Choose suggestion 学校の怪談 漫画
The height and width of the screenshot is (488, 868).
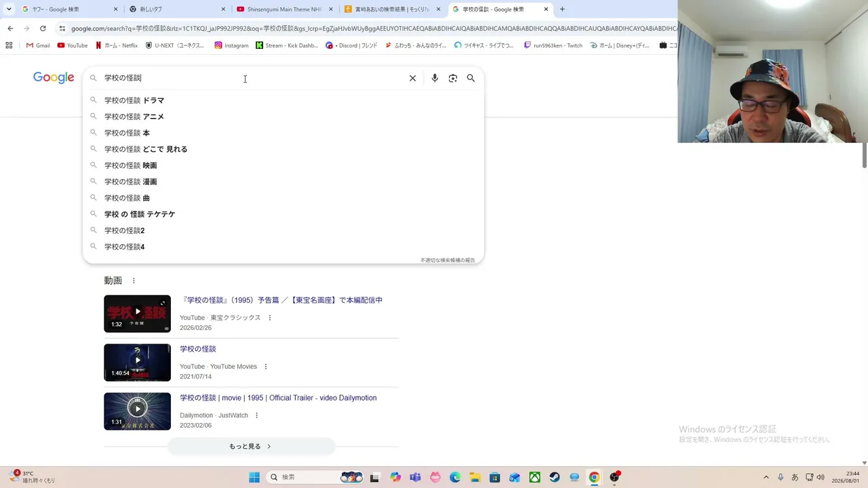pos(283,182)
